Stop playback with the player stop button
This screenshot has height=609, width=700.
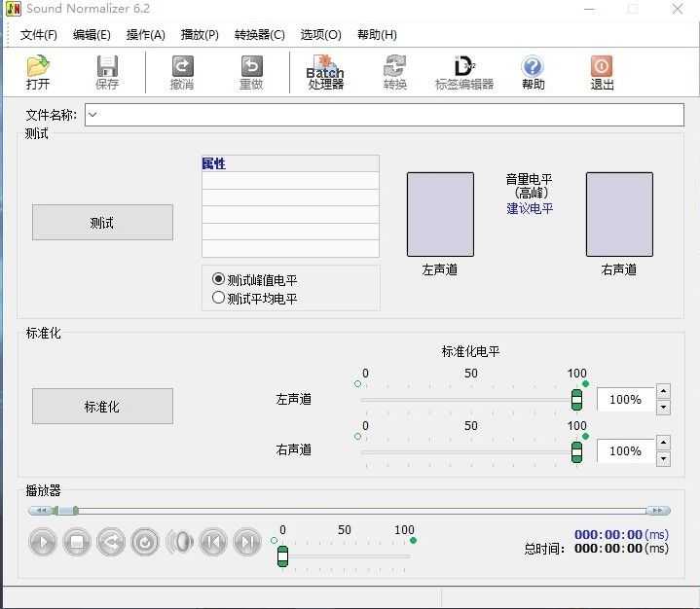pos(77,542)
